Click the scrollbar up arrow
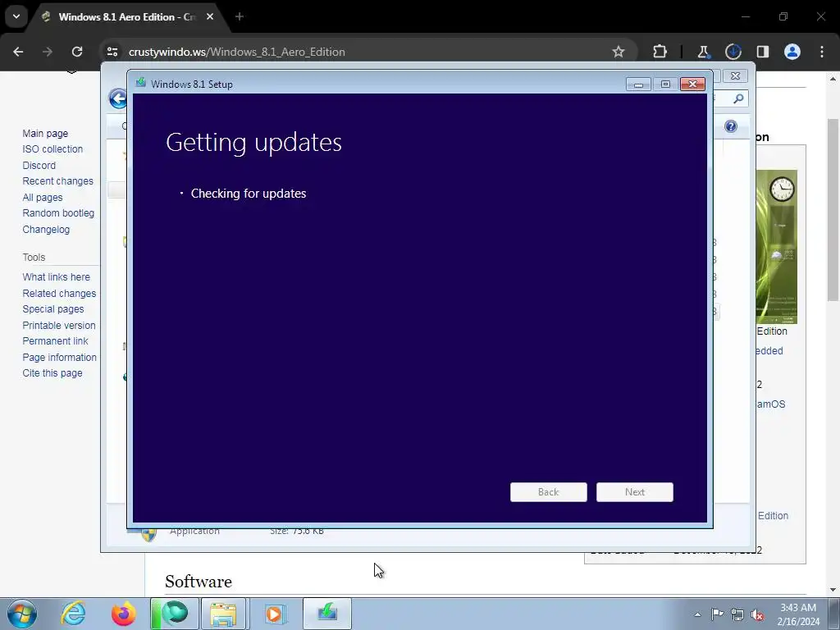Image resolution: width=840 pixels, height=630 pixels. [833, 78]
